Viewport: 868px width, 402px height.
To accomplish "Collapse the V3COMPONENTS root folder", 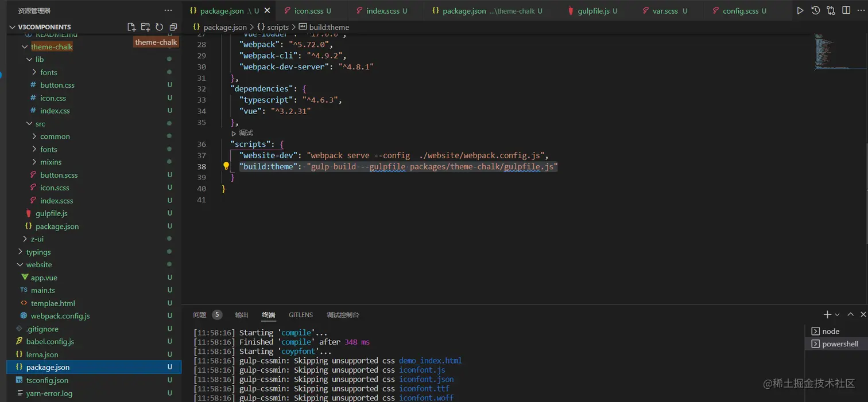I will pyautogui.click(x=13, y=27).
